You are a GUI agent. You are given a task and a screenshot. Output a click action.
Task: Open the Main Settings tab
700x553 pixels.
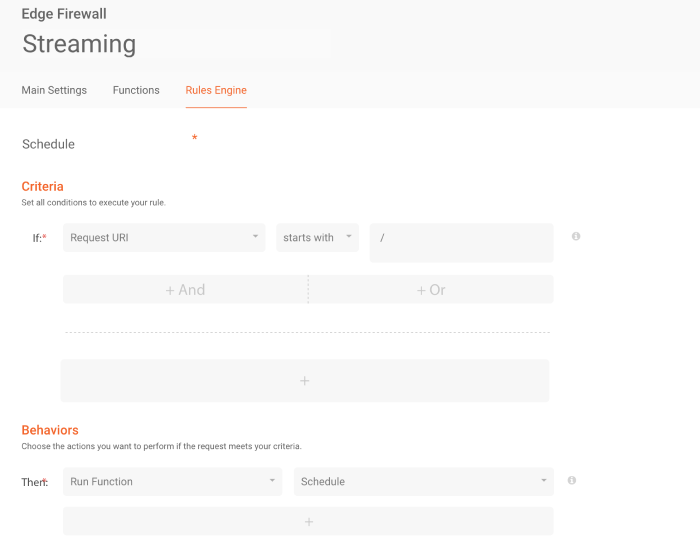pos(54,90)
